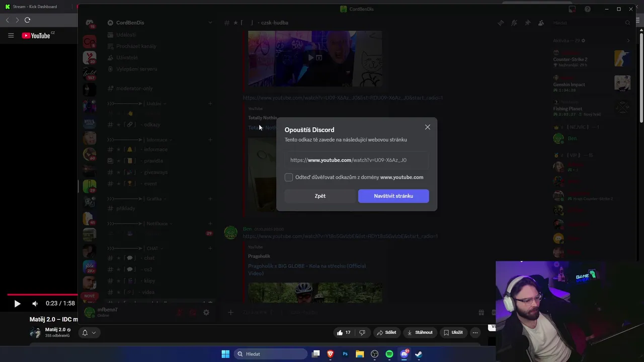Click the YouTube Stáhnout button
Image resolution: width=644 pixels, height=362 pixels.
pos(420,332)
